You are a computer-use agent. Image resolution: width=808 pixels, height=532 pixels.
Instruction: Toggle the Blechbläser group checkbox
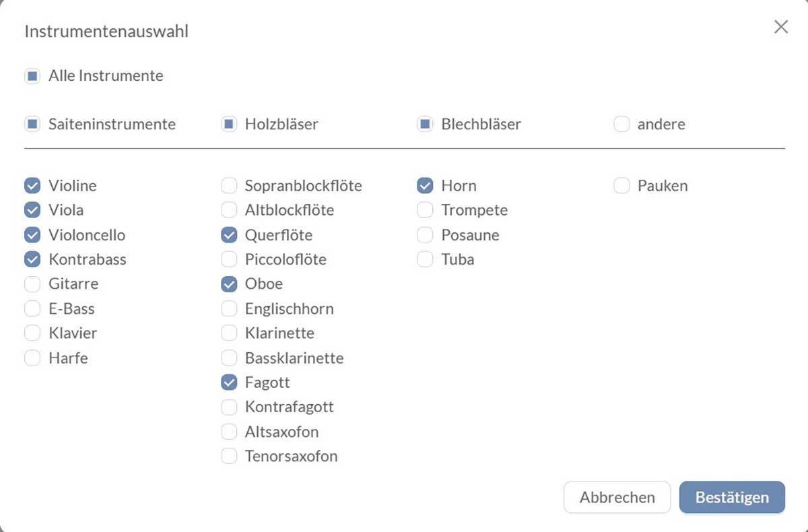pyautogui.click(x=425, y=125)
